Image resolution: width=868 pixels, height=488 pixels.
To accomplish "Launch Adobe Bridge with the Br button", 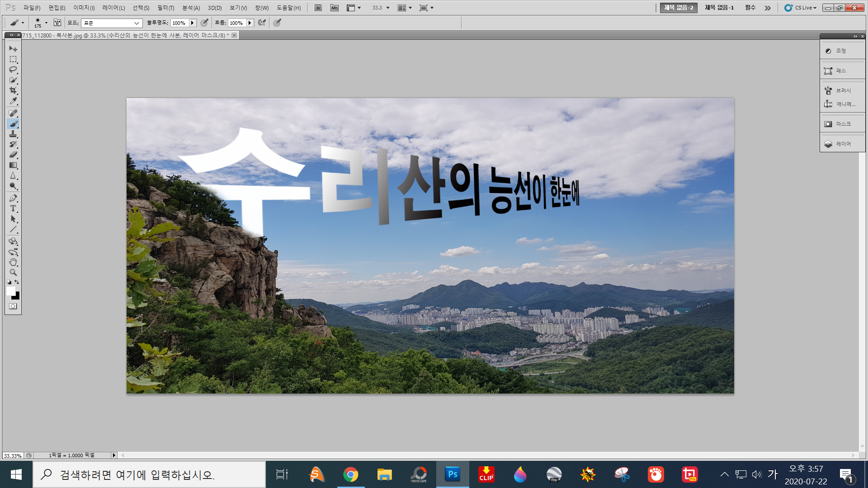I will pos(318,8).
